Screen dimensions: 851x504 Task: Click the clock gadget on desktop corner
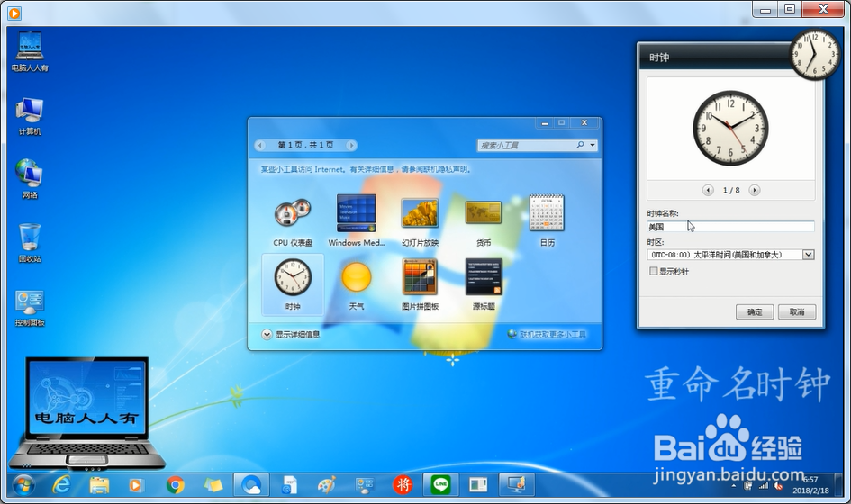tap(814, 54)
